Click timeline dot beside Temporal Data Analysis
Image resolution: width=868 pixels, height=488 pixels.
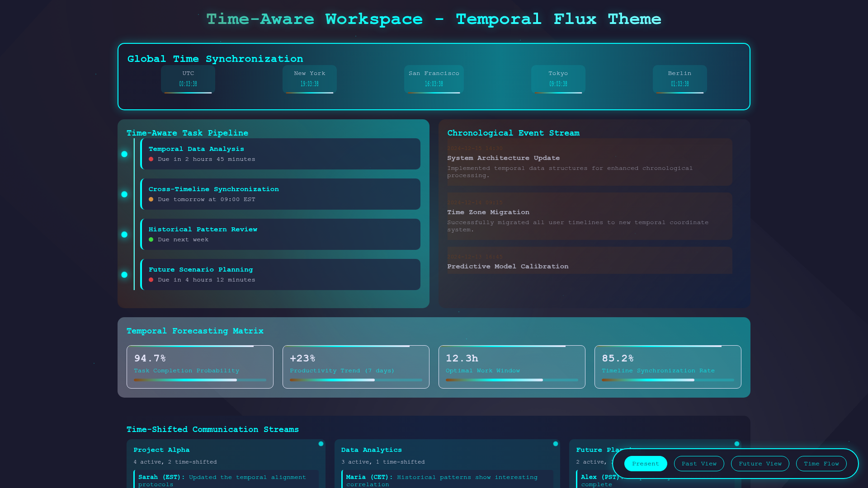pos(124,154)
